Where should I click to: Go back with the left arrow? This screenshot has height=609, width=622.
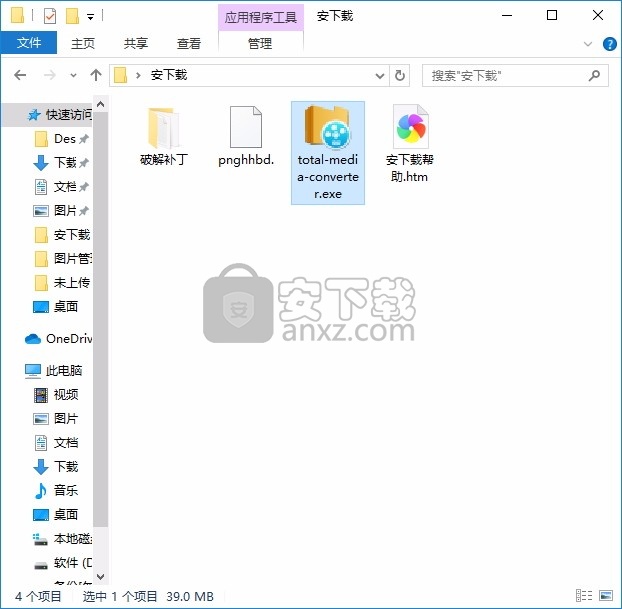coord(20,75)
